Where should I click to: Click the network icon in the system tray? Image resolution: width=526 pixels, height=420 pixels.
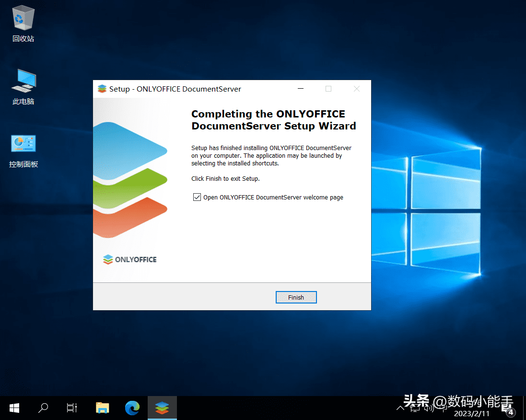click(x=415, y=408)
